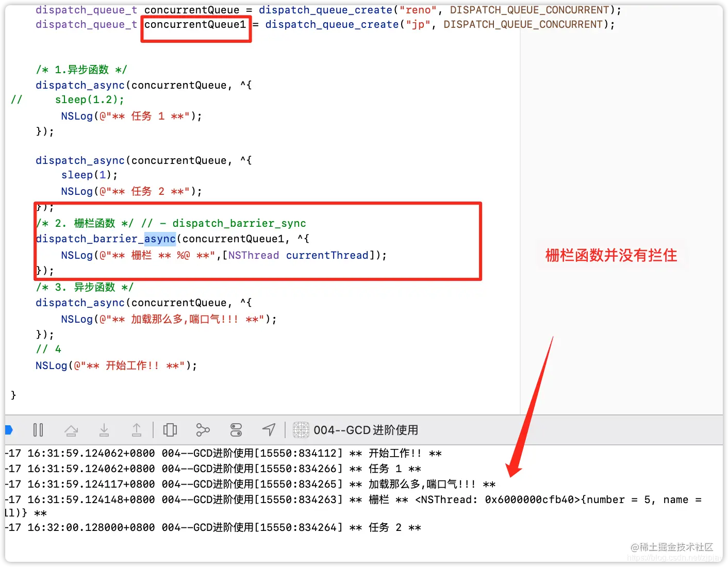Click the 16:32:00.128000+0800 timestamp in the console
This screenshot has height=567, width=728.
[x=91, y=527]
